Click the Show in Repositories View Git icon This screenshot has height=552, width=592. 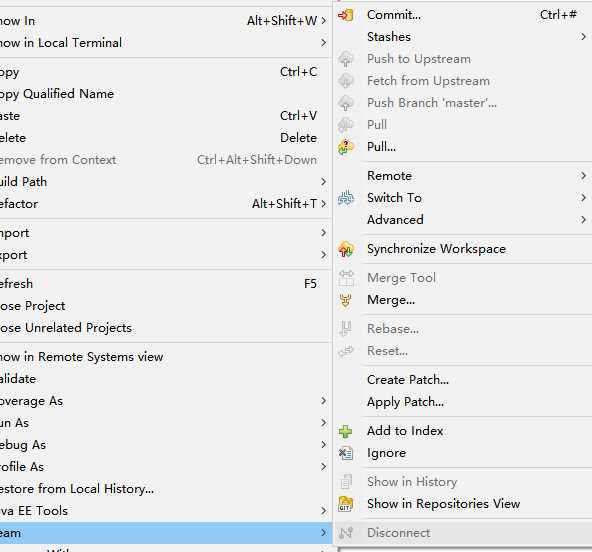tap(345, 504)
